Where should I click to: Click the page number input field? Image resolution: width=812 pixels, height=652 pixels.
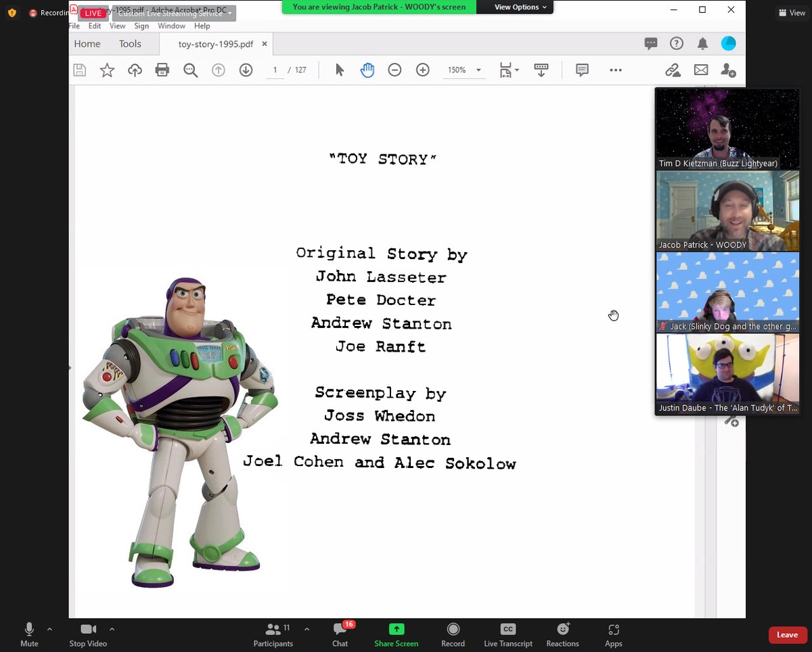(x=275, y=70)
